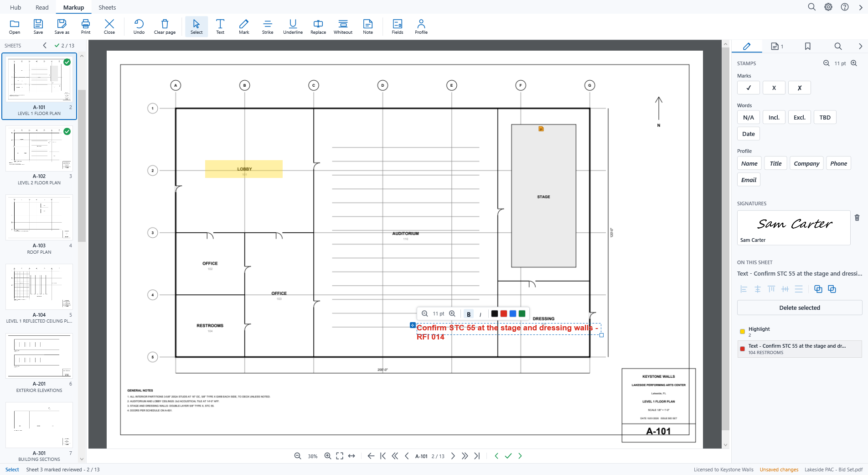Fit page to window
This screenshot has height=475, width=868.
(x=340, y=456)
